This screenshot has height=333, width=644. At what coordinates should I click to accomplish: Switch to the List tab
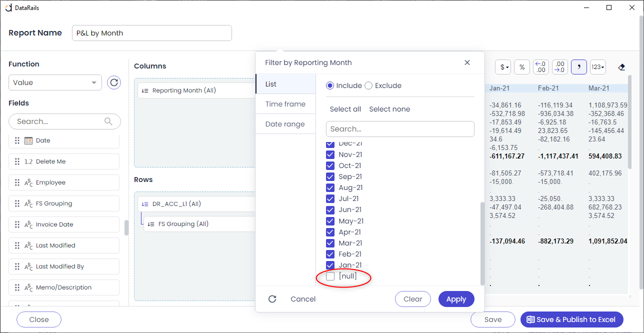click(285, 84)
